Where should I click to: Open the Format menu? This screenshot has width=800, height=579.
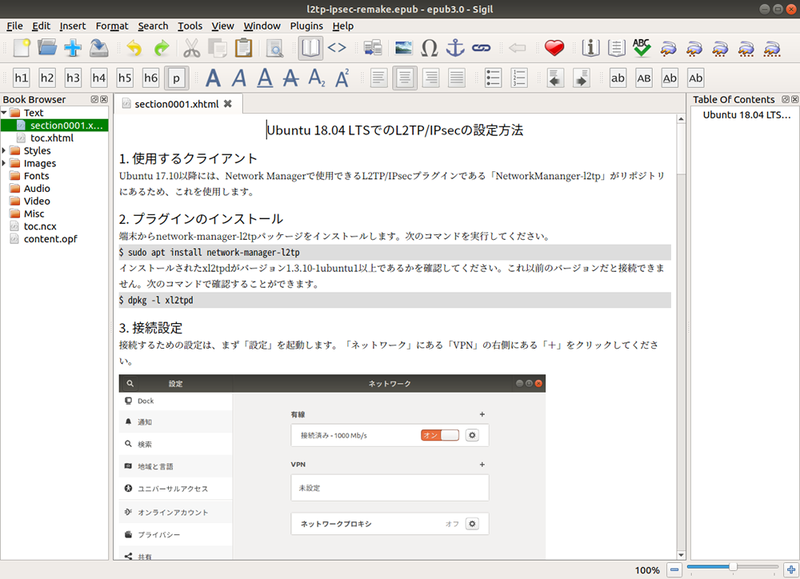[112, 25]
